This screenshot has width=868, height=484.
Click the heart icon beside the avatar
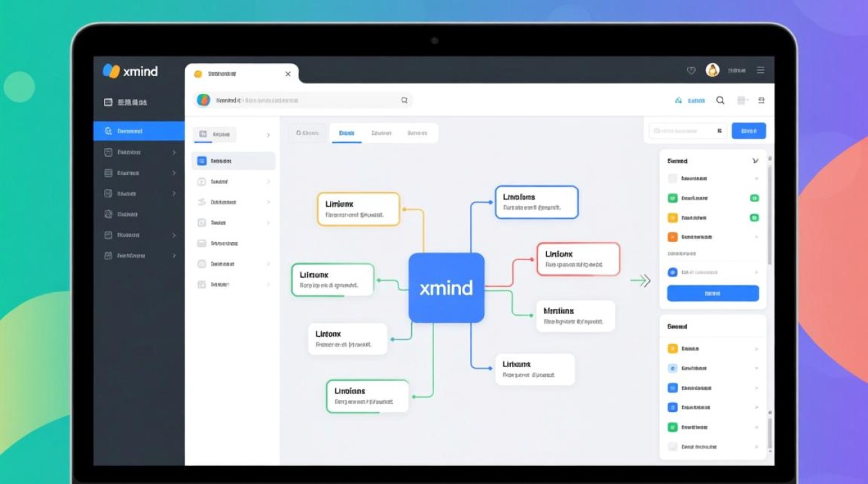point(691,70)
